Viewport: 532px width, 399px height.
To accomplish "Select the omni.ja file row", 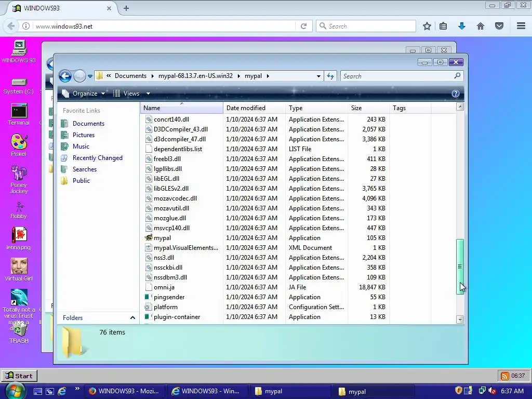I will pos(265,287).
